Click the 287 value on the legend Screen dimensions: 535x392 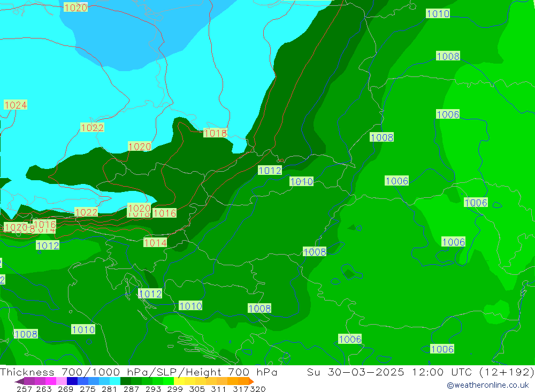point(131,389)
